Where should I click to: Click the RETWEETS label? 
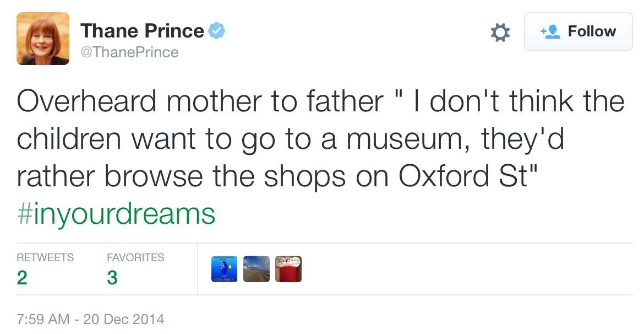point(45,257)
